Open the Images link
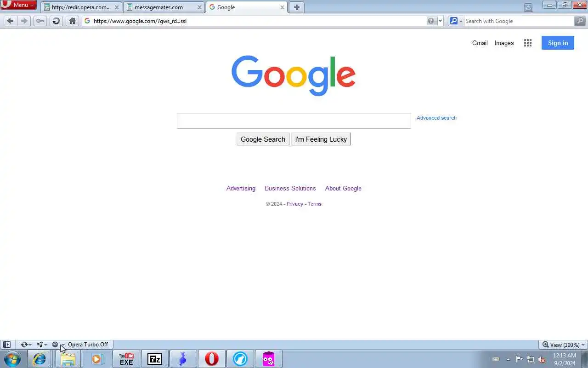 (x=504, y=43)
